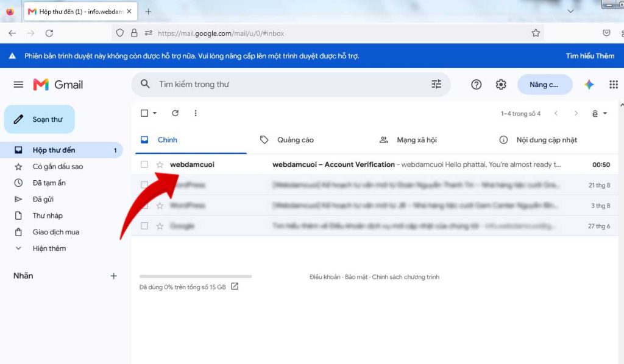Open the Help question mark icon

pos(477,84)
